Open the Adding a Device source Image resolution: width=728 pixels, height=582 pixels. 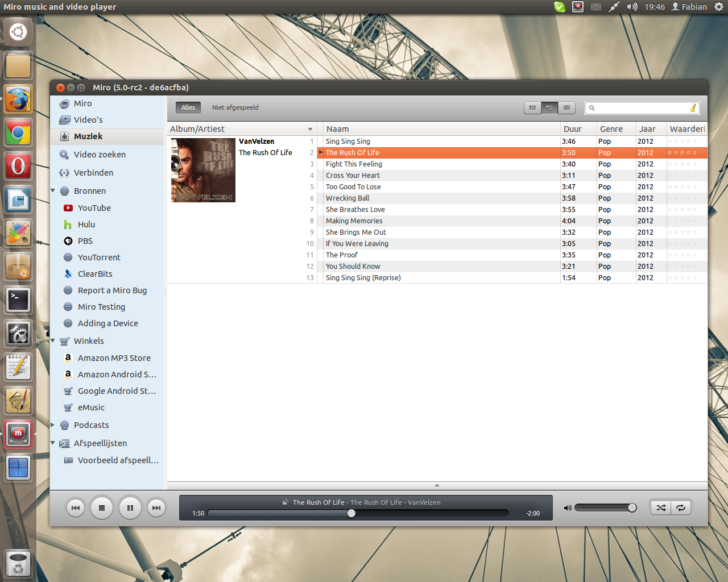click(107, 323)
